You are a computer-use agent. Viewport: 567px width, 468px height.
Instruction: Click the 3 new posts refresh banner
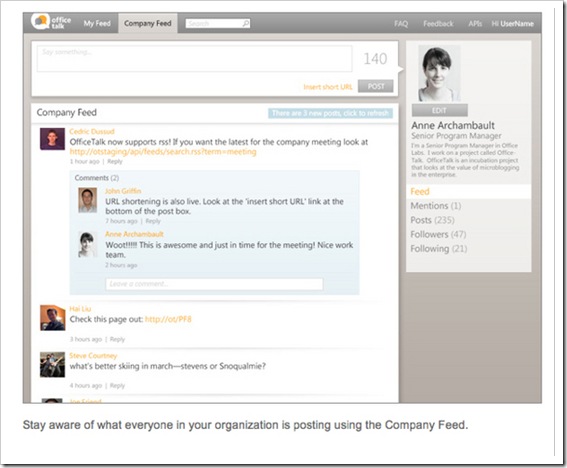(x=330, y=113)
